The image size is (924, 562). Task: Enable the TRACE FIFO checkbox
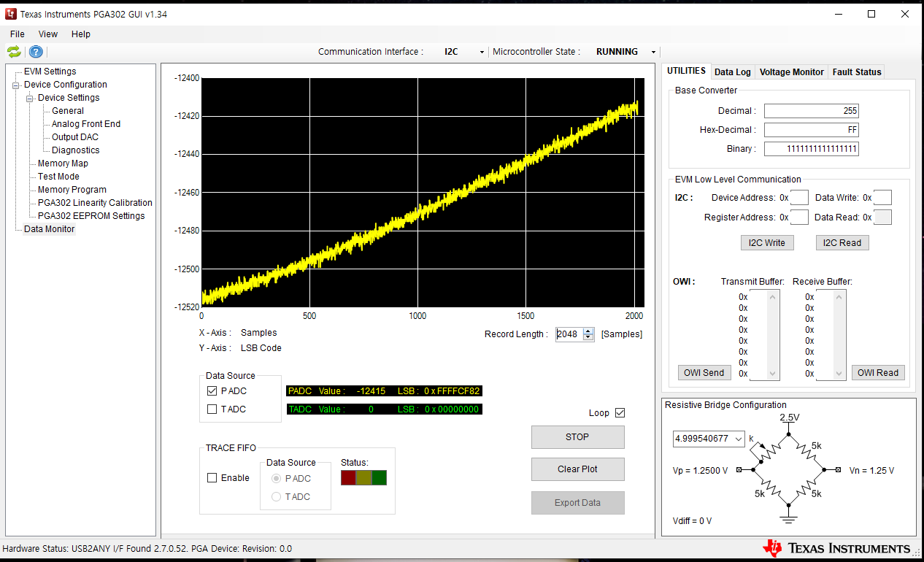(212, 478)
